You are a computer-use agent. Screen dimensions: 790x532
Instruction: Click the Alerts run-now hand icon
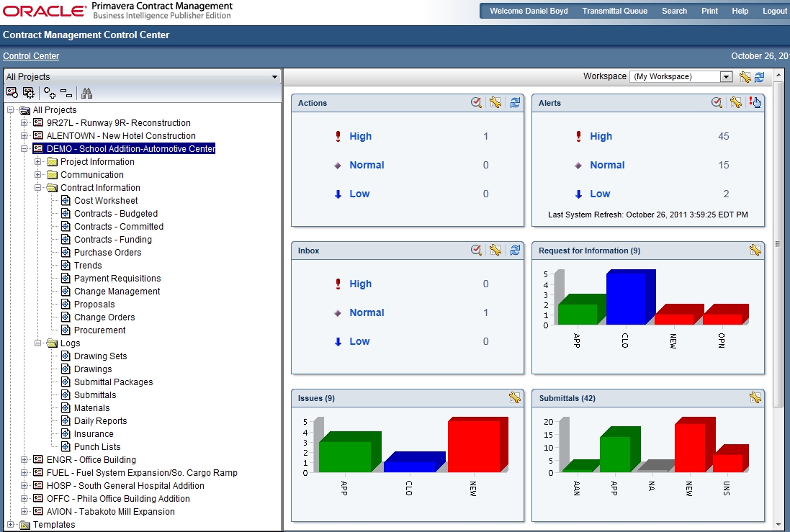[755, 102]
